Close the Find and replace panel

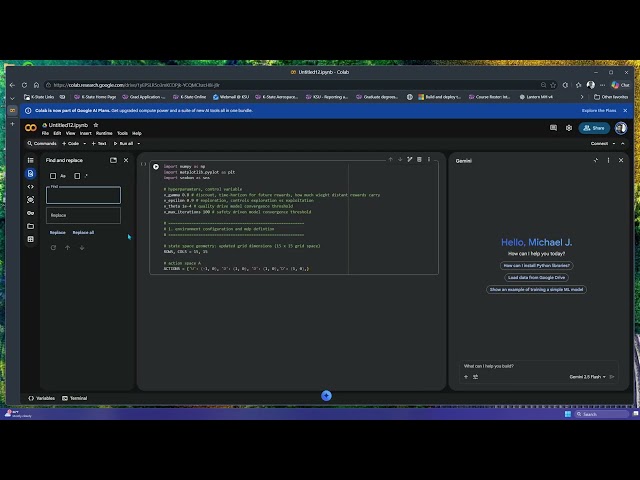pos(126,160)
